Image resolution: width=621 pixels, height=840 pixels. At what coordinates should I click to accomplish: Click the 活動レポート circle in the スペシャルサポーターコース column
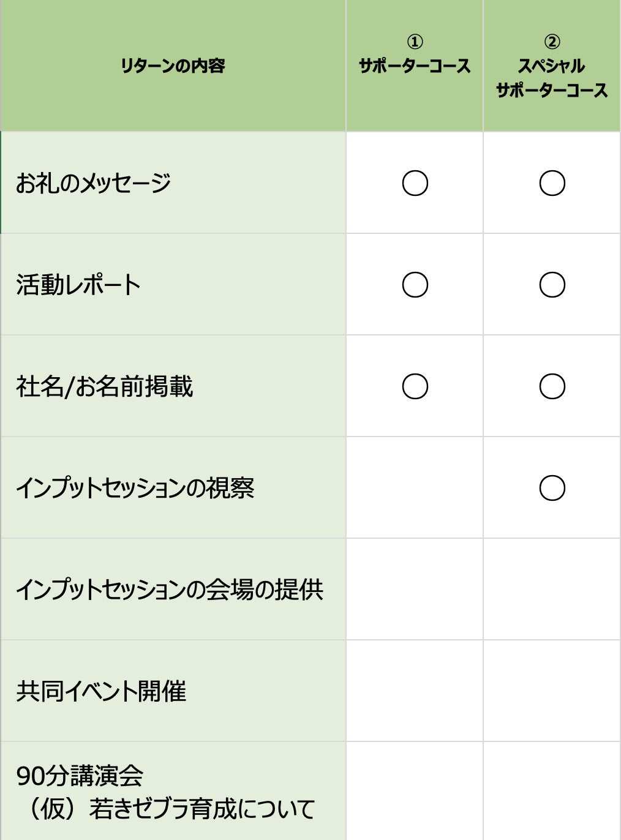[552, 285]
